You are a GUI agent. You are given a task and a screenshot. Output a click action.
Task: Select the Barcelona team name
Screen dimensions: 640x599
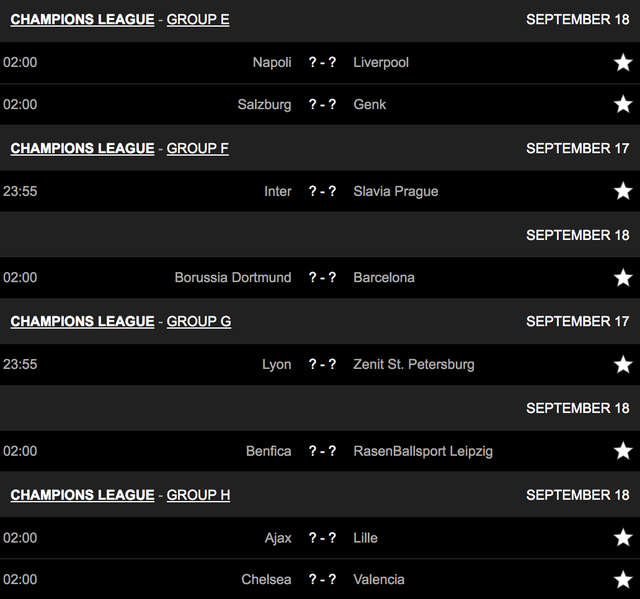tap(384, 277)
